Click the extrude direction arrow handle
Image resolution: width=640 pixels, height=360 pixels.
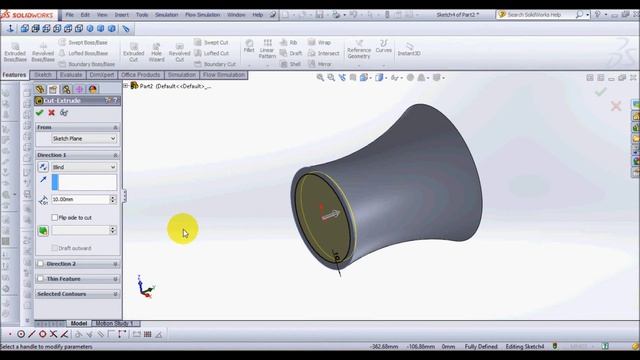point(331,215)
